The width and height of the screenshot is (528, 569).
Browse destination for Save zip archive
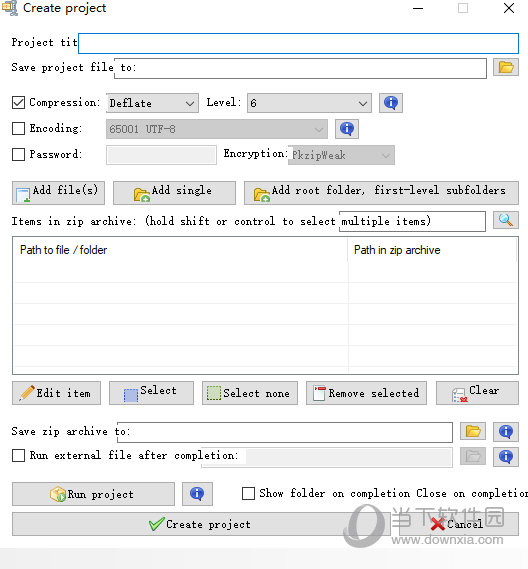pyautogui.click(x=473, y=431)
